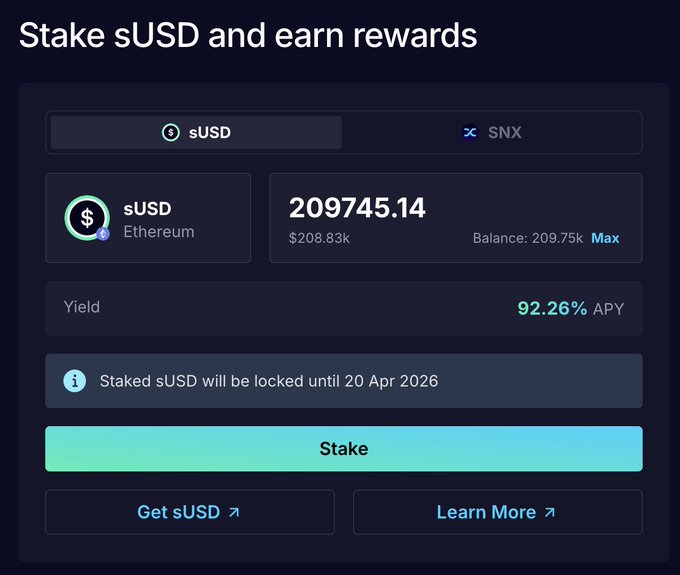
Task: Click the 209745.14 amount input field
Action: pyautogui.click(x=357, y=208)
